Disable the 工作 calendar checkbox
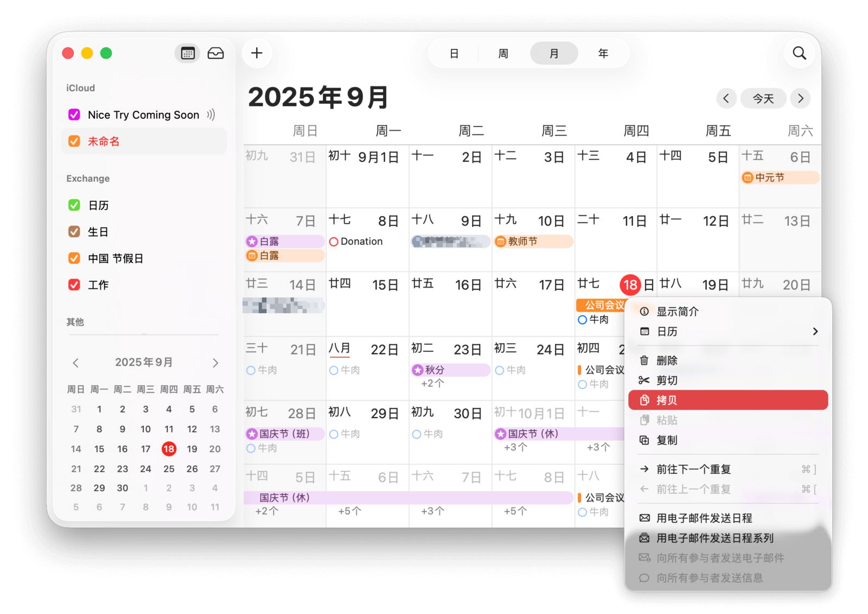Screen dimensions: 868x614 pos(74,285)
